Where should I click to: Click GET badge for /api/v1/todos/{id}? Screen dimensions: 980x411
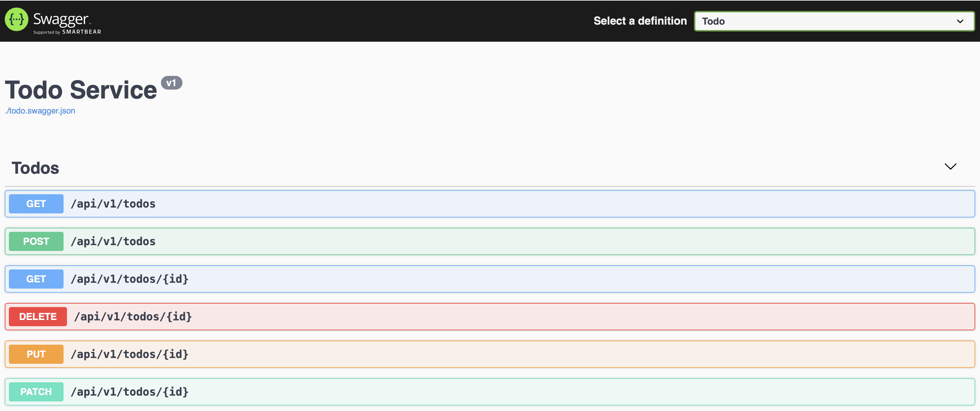tap(36, 279)
